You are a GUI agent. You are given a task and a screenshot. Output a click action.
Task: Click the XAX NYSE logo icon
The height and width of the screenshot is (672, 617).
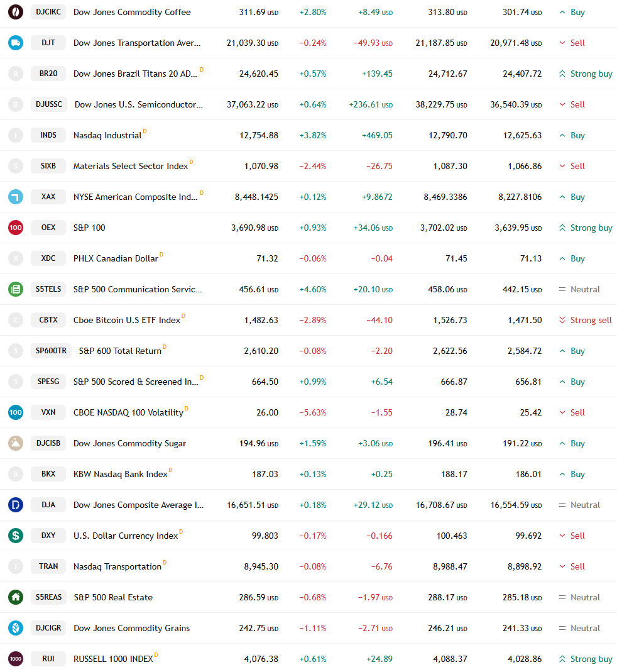pyautogui.click(x=16, y=197)
